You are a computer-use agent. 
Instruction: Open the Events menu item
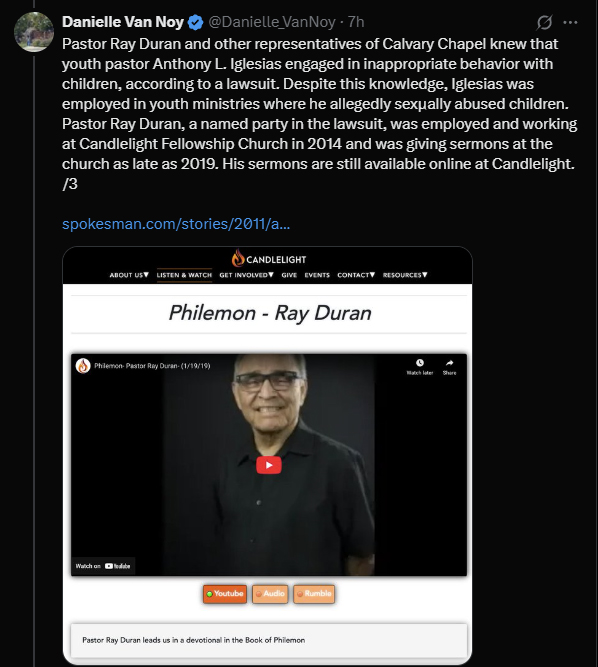[317, 275]
